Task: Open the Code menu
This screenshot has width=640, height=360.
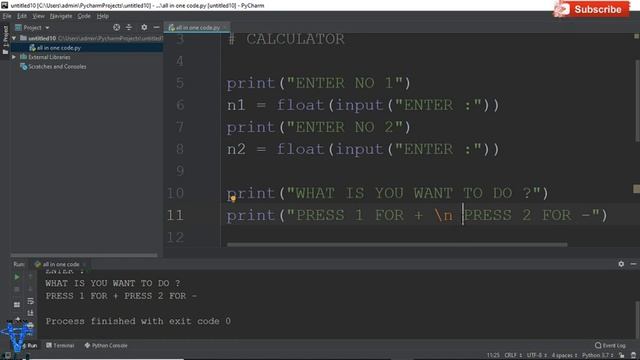Action: click(x=84, y=16)
